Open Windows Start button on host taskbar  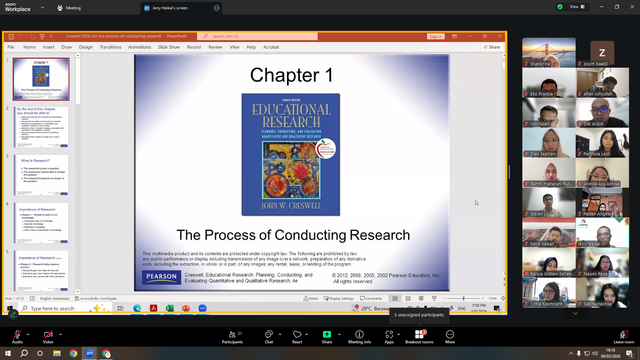[x=8, y=353]
